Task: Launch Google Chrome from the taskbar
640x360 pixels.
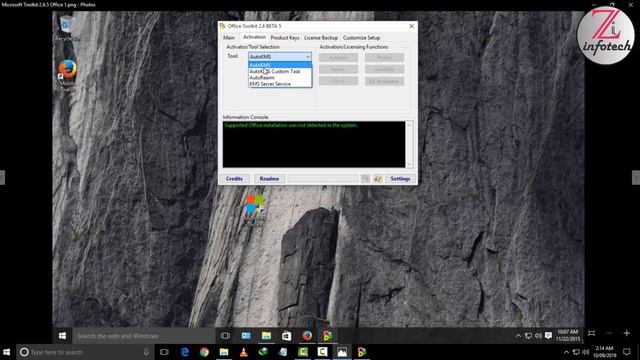Action: tap(204, 352)
